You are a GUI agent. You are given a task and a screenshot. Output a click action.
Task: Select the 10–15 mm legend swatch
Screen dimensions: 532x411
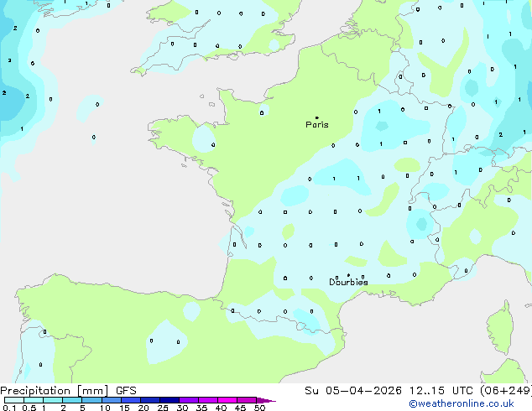pyautogui.click(x=112, y=400)
